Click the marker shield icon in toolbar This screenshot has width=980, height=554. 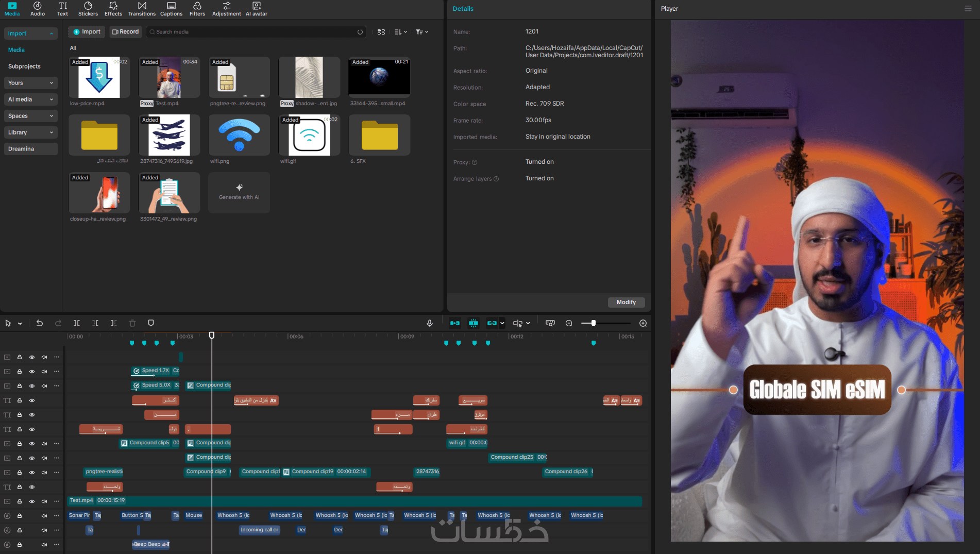click(151, 323)
